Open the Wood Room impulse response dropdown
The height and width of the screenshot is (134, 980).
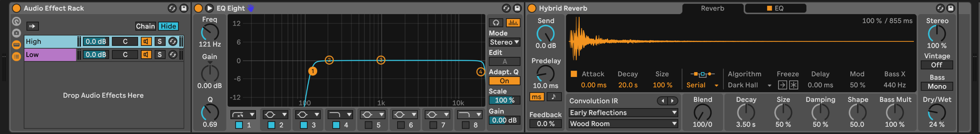point(623,124)
